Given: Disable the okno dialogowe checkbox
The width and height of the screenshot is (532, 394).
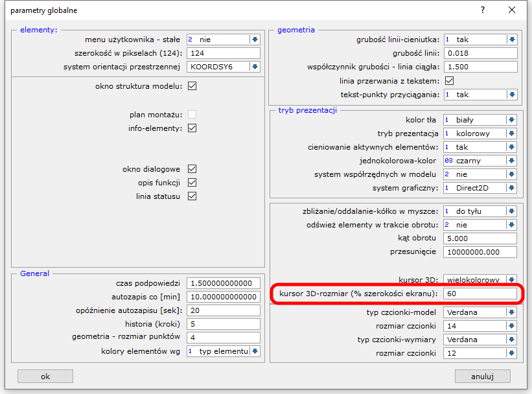Looking at the screenshot, I should [192, 169].
